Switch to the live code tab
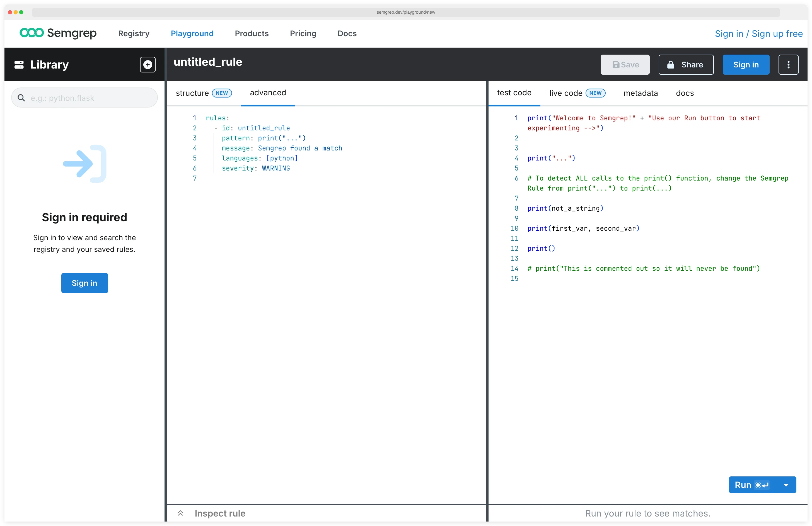Screen dimensions: 812x526 click(x=566, y=93)
